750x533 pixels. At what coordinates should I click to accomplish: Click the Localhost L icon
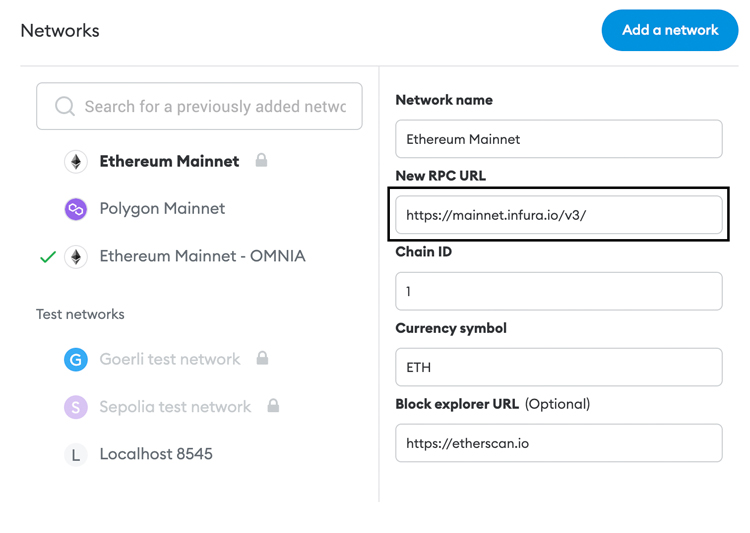tap(76, 455)
